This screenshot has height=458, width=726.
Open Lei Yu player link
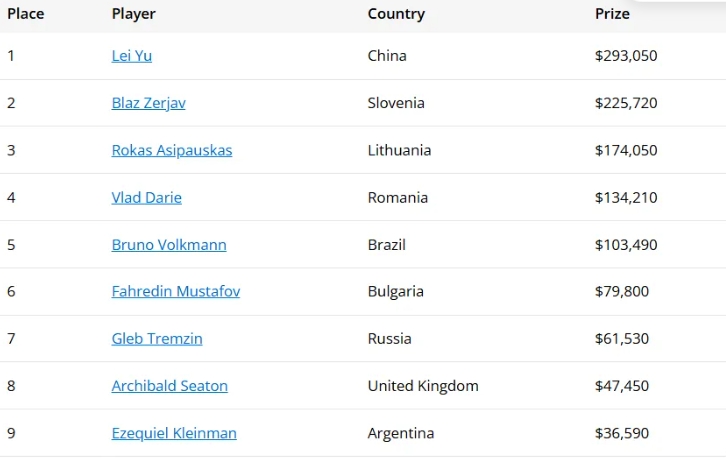tap(132, 56)
